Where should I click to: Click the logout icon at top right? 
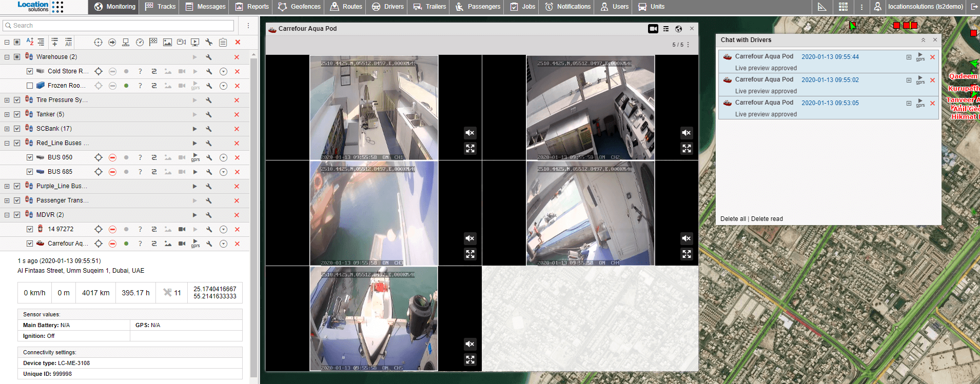tap(974, 7)
